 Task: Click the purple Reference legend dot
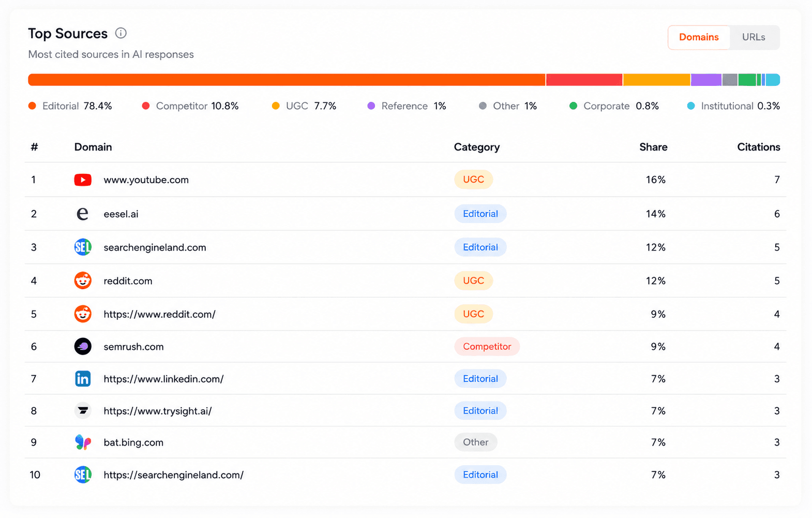371,106
